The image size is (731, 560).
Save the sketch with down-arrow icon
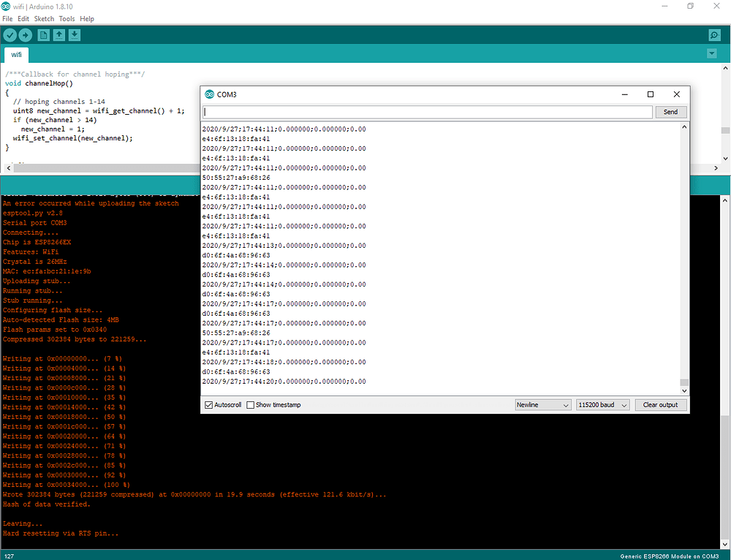click(x=75, y=35)
